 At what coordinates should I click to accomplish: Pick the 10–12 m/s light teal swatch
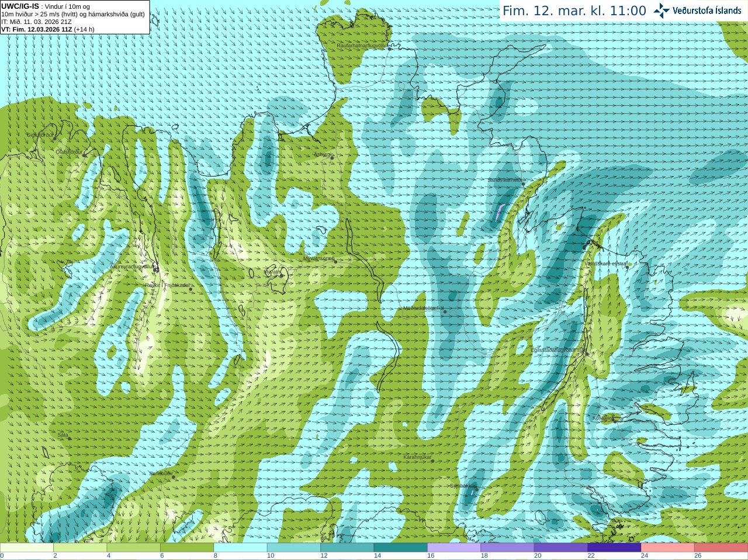(294, 548)
